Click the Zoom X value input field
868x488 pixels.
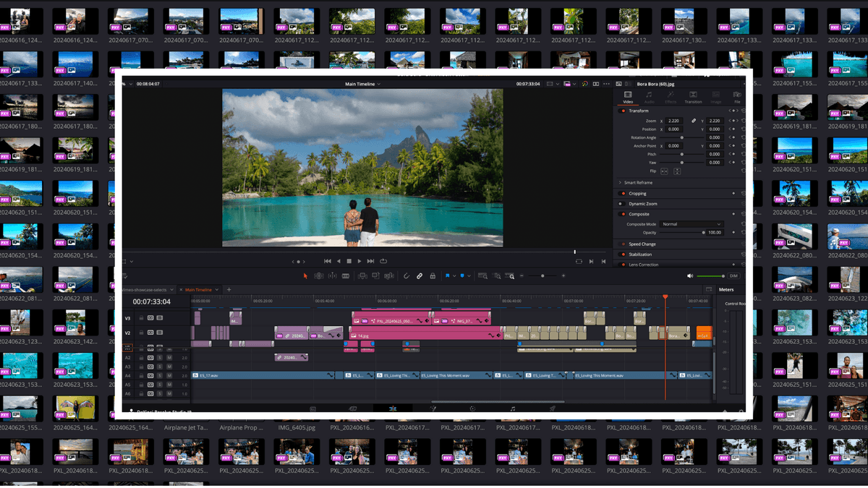pos(673,121)
